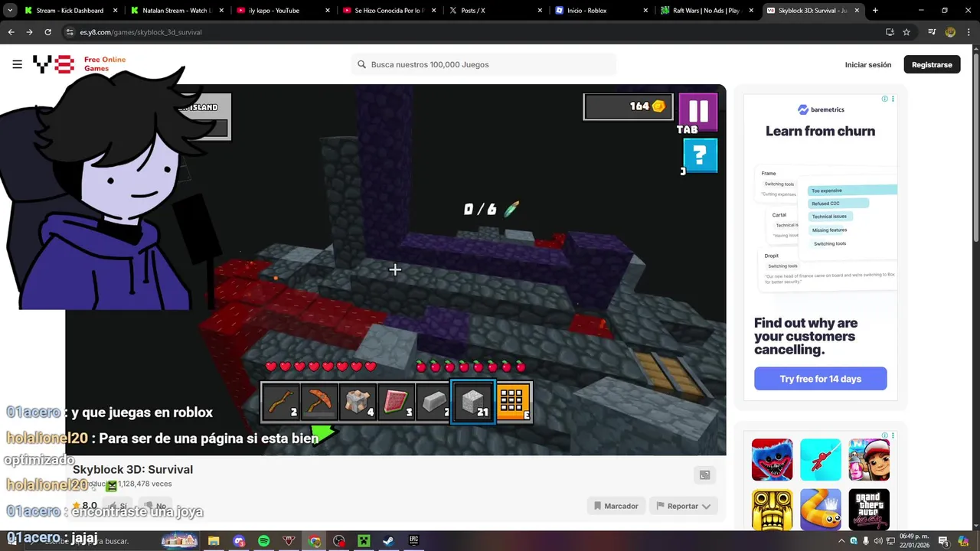Switch to Posts / X tab
This screenshot has width=980, height=551.
(x=493, y=11)
